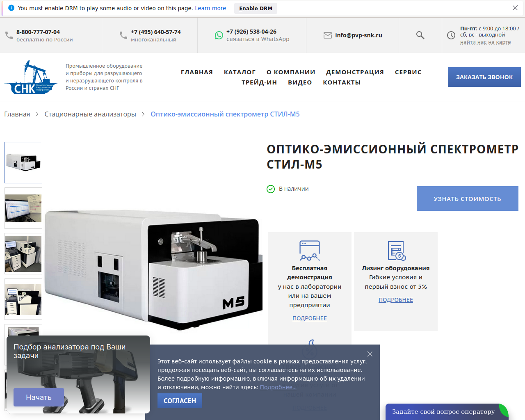Click the equipment leasing icon
Viewport: 525px width, 420px height.
(396, 251)
